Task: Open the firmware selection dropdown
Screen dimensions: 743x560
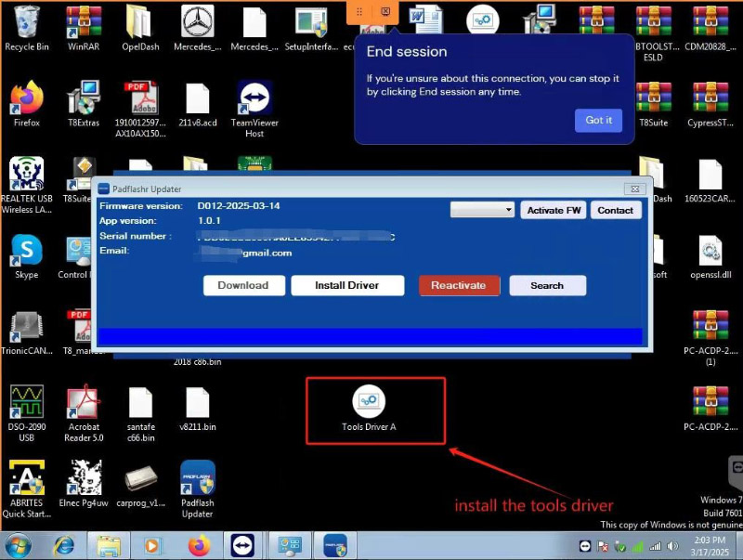Action: pyautogui.click(x=482, y=211)
